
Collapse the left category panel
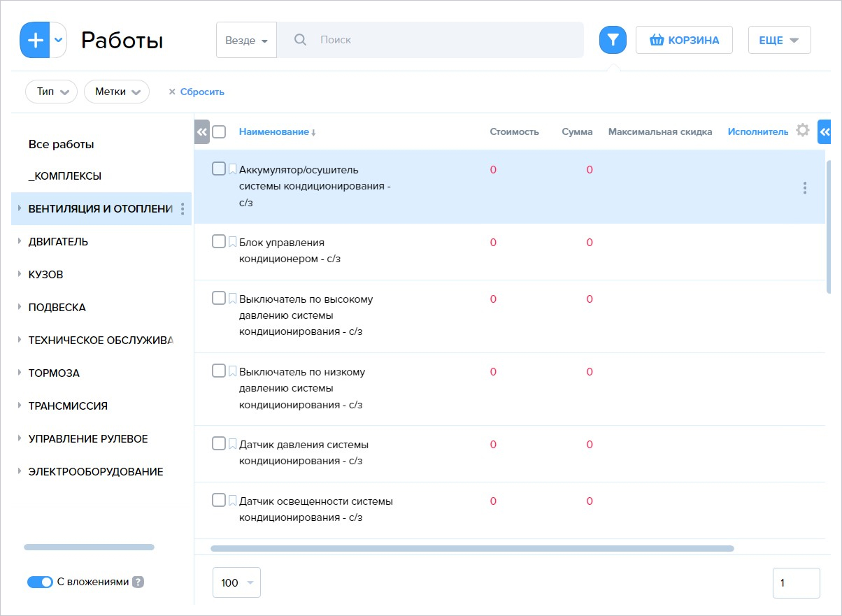point(201,131)
